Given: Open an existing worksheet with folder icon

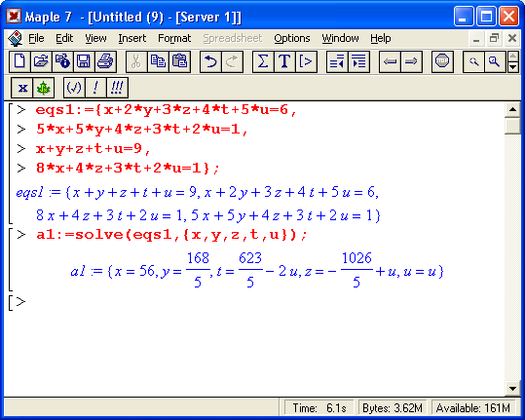Looking at the screenshot, I should click(x=41, y=61).
